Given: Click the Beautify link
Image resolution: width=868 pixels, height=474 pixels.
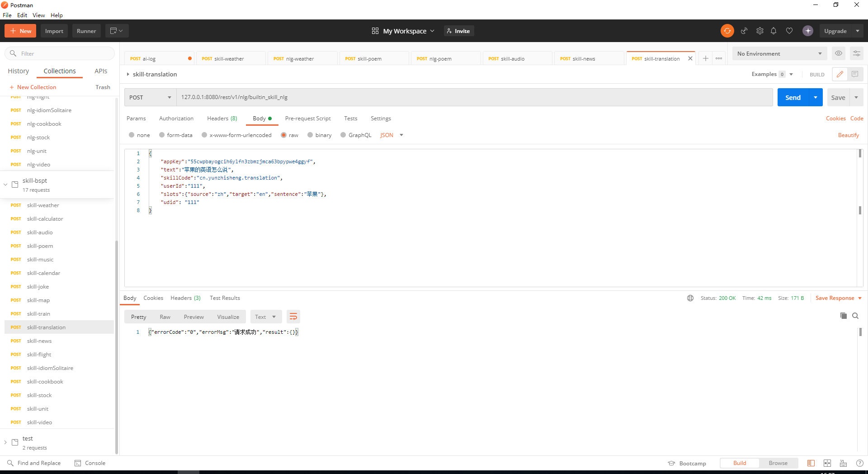Looking at the screenshot, I should click(x=849, y=135).
